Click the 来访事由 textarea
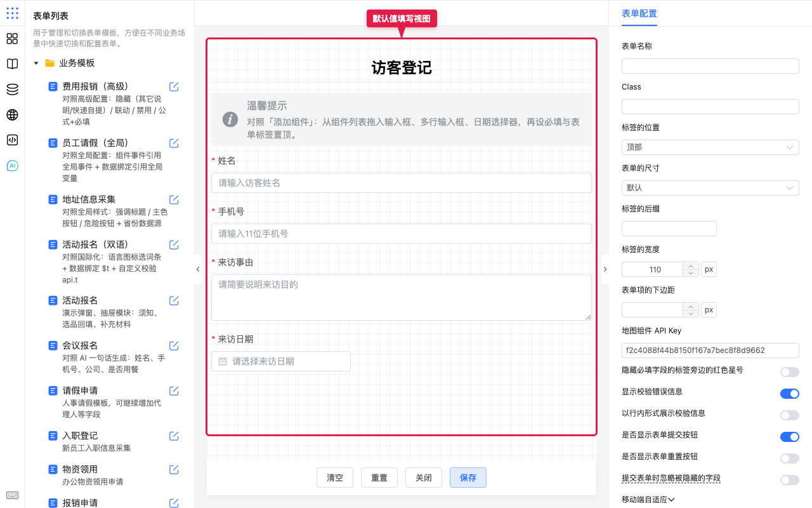 [x=402, y=297]
